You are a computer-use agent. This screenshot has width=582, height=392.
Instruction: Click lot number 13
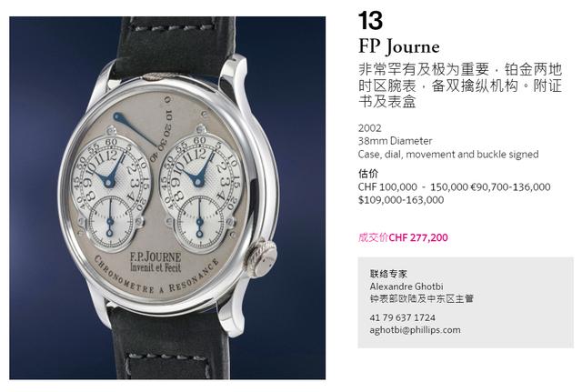tap(370, 20)
